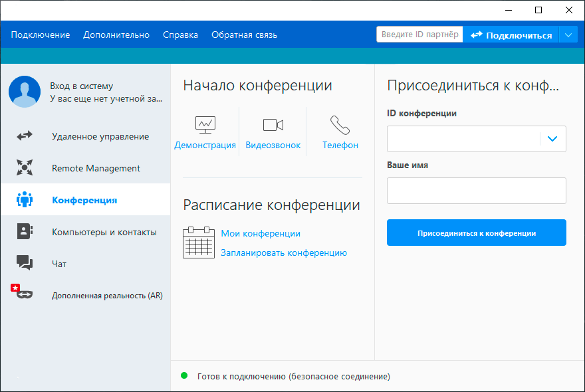Open the Дополнительно menu
The width and height of the screenshot is (585, 392).
coord(116,35)
